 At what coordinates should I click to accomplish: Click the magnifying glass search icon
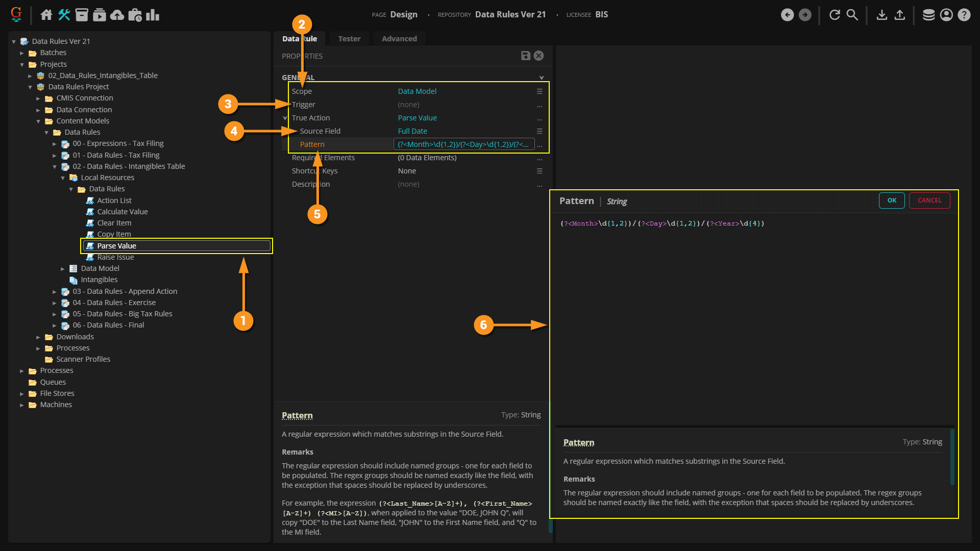(x=852, y=15)
